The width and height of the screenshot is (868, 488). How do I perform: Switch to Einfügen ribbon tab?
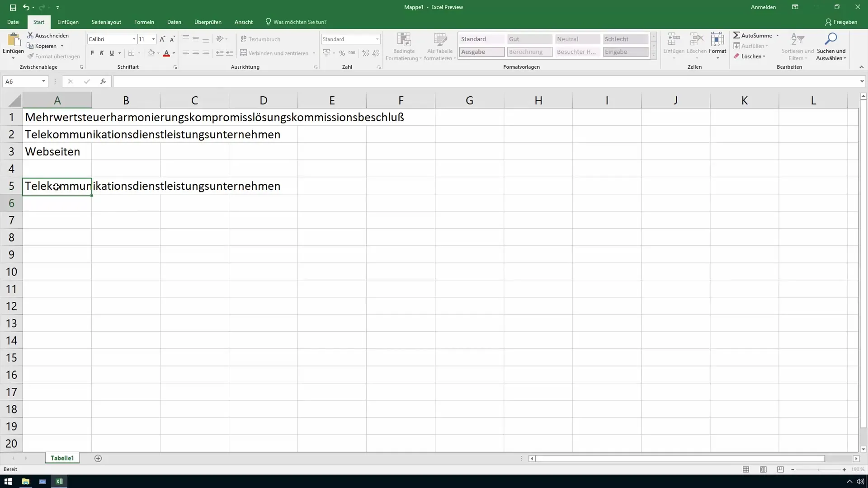68,22
